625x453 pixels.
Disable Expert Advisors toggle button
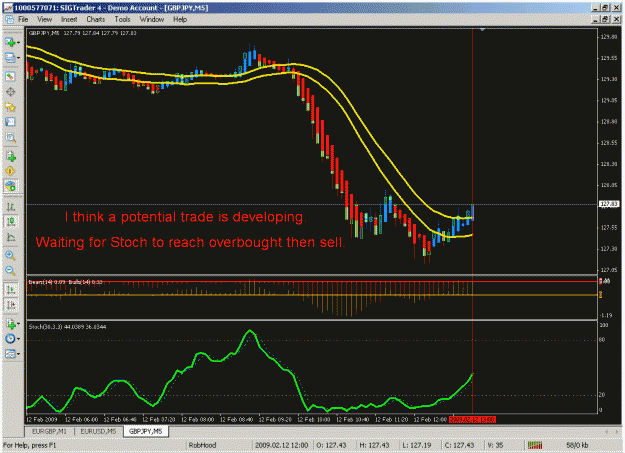[x=10, y=186]
